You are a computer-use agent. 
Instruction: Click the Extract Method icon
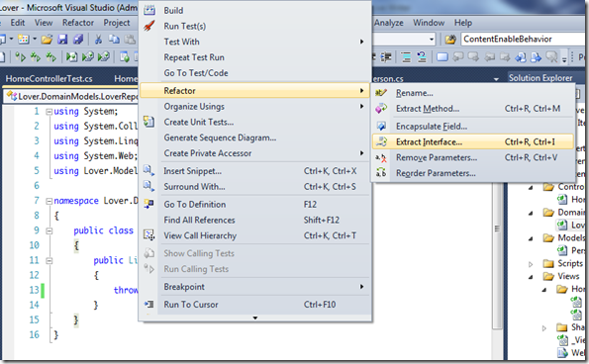pyautogui.click(x=381, y=109)
